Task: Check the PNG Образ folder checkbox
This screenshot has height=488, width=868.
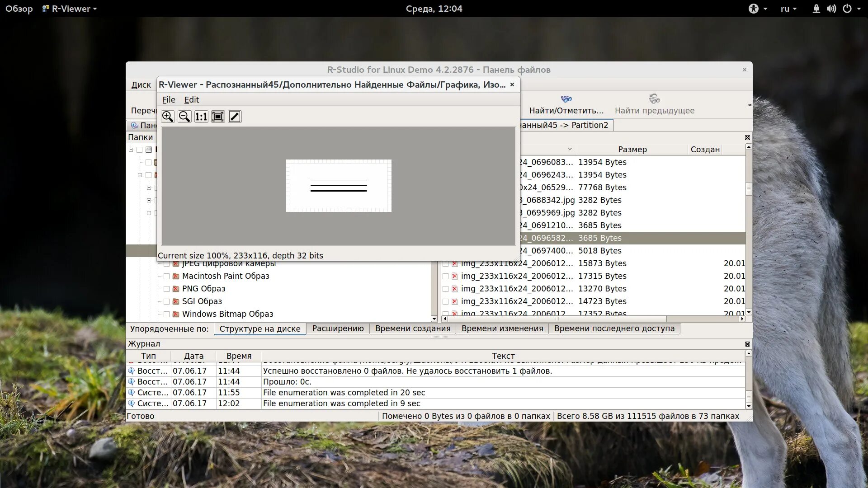Action: tap(166, 289)
